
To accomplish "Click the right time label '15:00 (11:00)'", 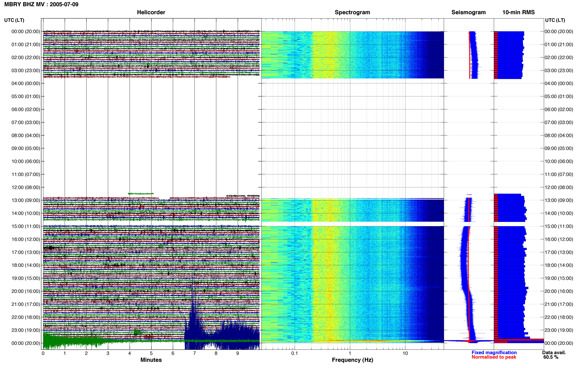I will click(559, 226).
